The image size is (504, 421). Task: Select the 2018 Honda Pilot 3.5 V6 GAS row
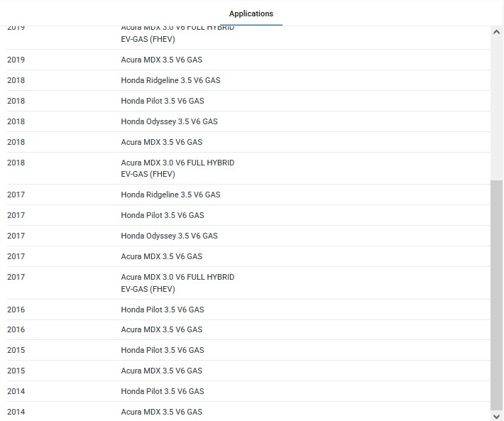(248, 101)
